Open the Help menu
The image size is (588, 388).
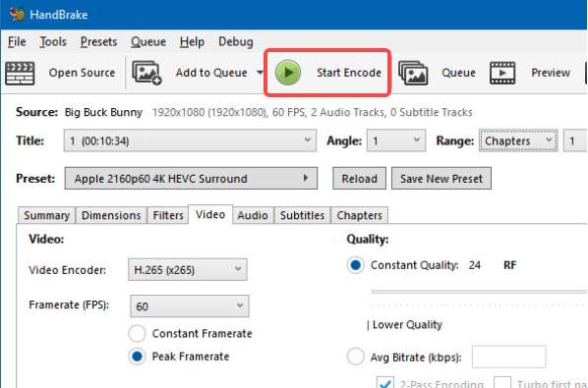[192, 41]
